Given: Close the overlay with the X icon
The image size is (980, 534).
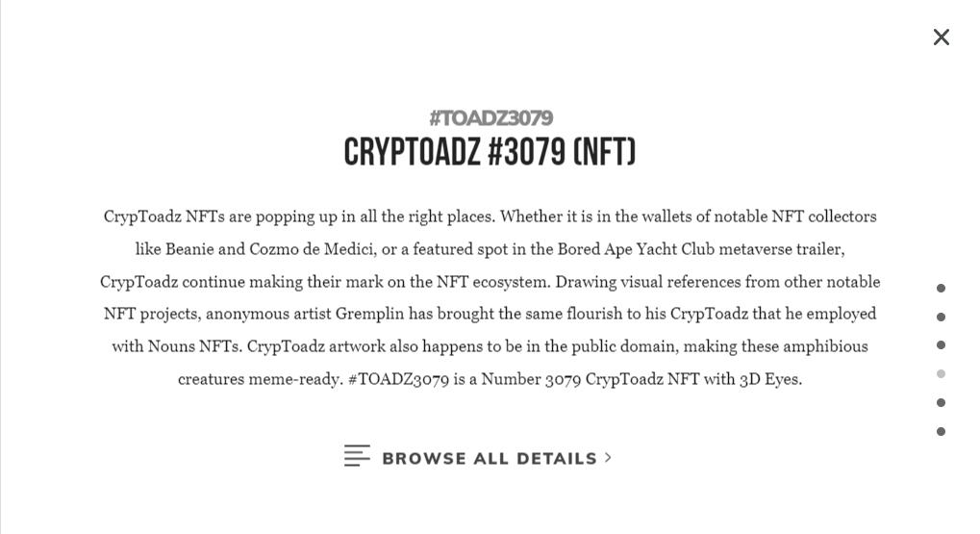Looking at the screenshot, I should [x=941, y=38].
